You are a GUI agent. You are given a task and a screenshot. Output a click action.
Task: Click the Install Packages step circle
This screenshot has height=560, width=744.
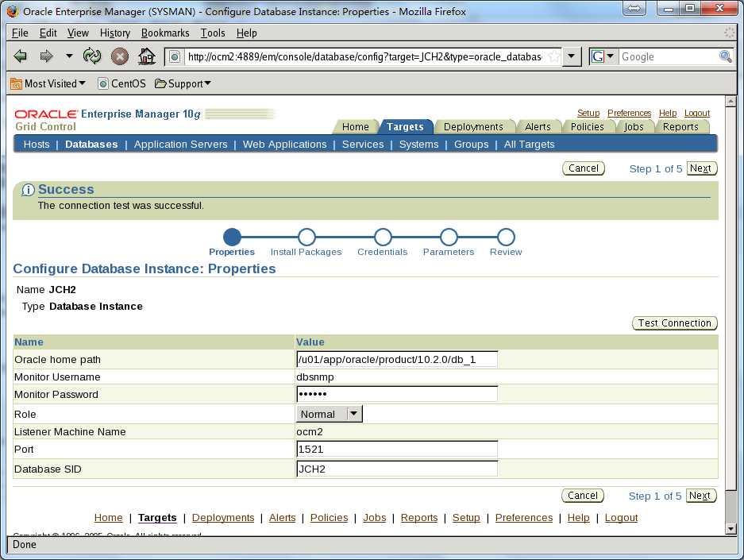click(306, 237)
